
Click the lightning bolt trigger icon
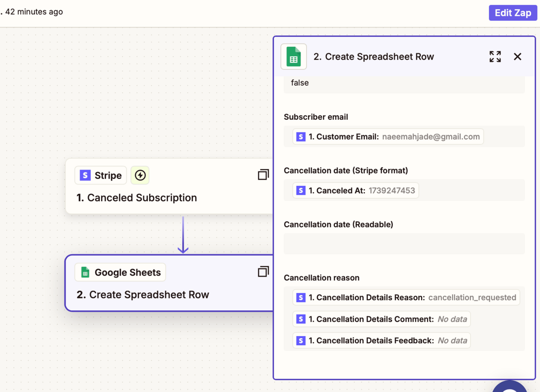pyautogui.click(x=140, y=175)
